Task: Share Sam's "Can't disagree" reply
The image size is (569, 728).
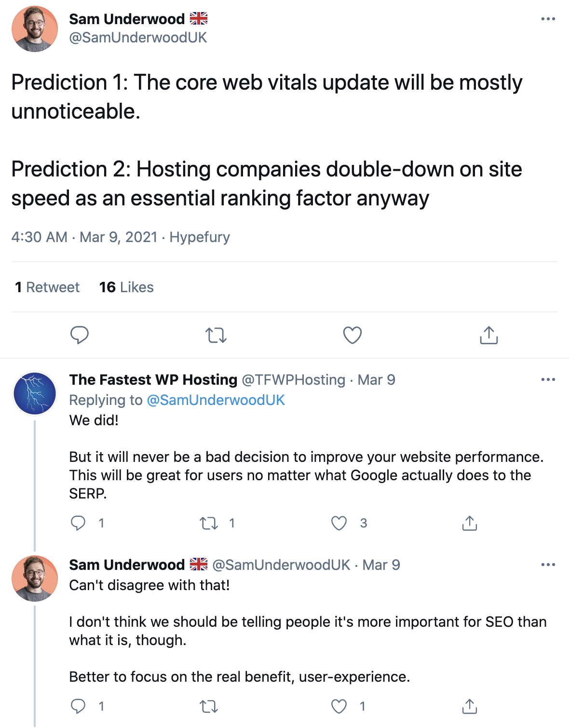Action: (x=469, y=706)
